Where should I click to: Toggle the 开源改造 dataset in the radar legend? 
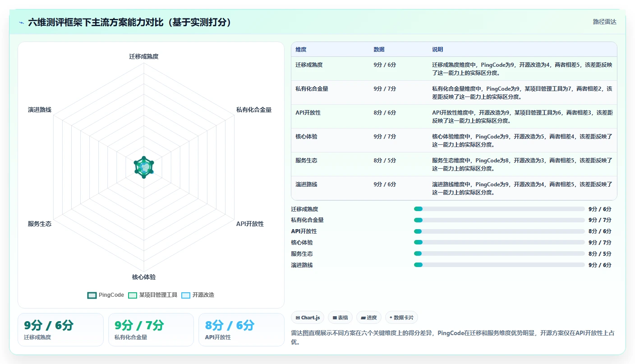pos(198,295)
